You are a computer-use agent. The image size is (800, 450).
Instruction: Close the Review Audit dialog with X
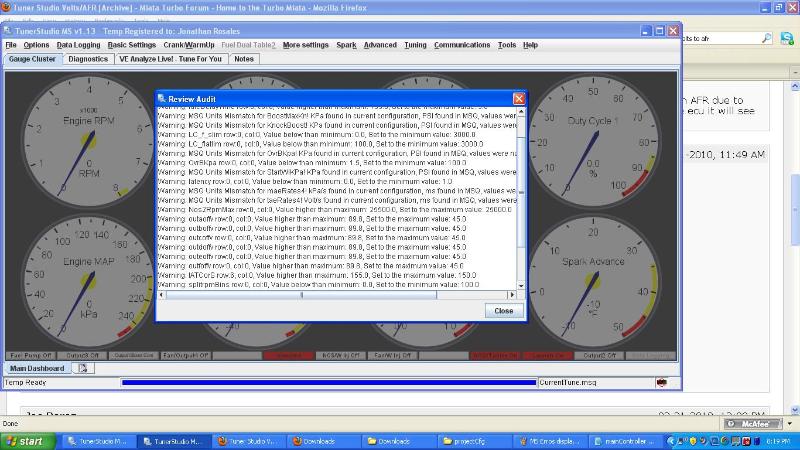coord(518,99)
